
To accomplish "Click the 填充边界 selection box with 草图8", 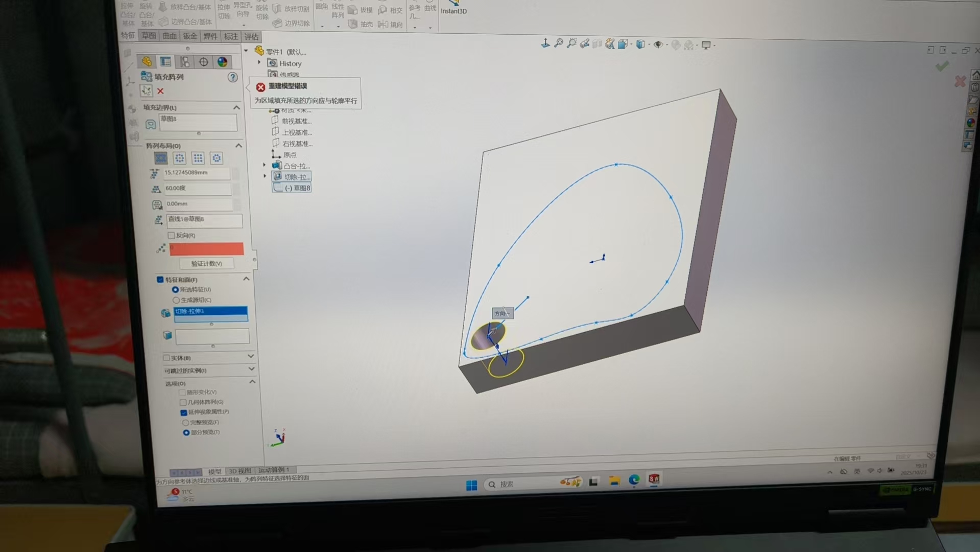I will click(x=198, y=123).
